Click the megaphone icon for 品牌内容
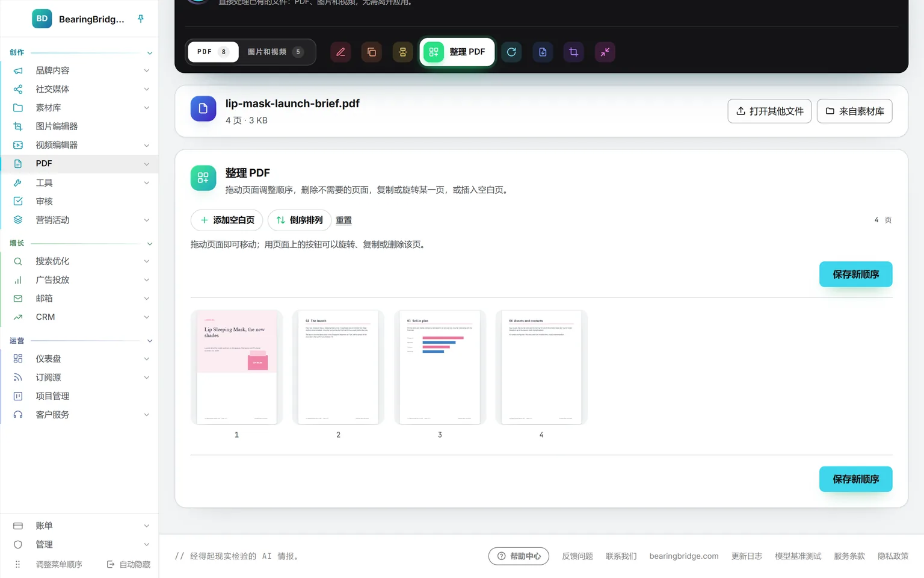 (x=18, y=70)
